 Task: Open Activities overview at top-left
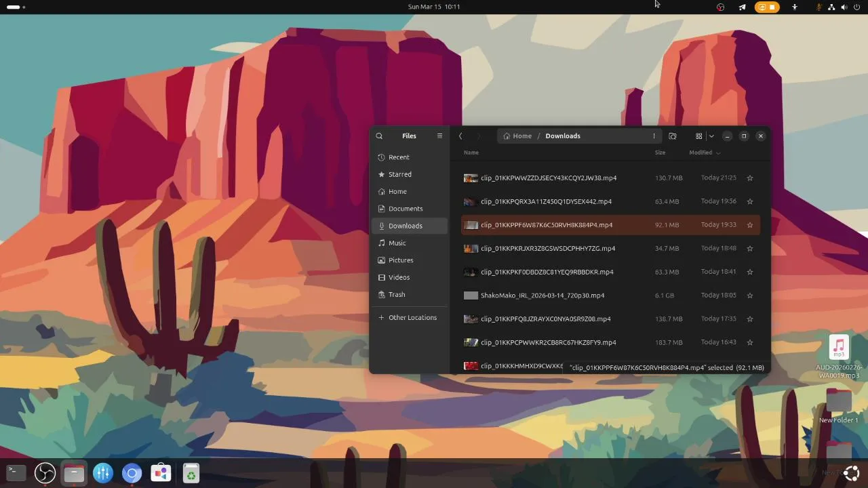(16, 7)
